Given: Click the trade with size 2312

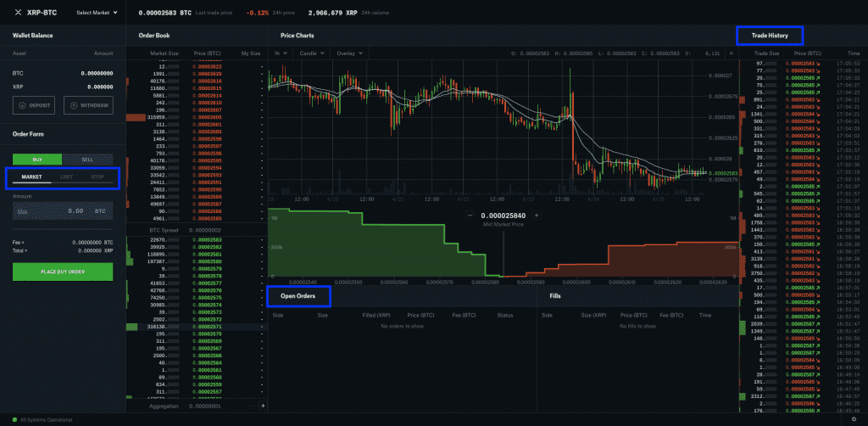Looking at the screenshot, I should (x=804, y=396).
